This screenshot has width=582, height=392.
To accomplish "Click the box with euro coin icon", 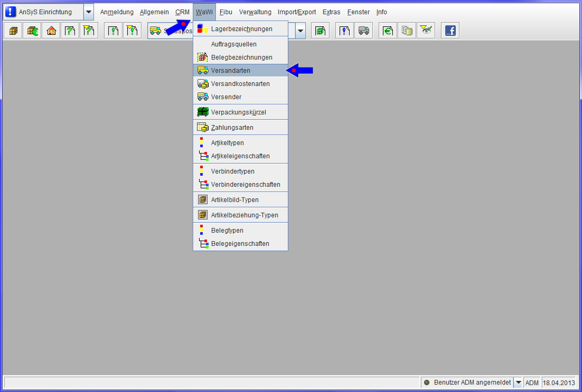I will [x=32, y=31].
